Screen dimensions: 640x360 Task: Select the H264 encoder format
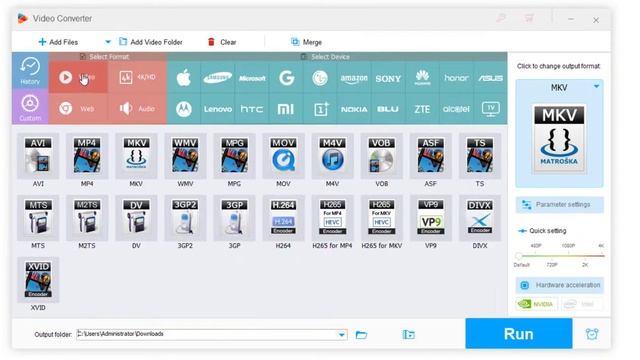(283, 218)
